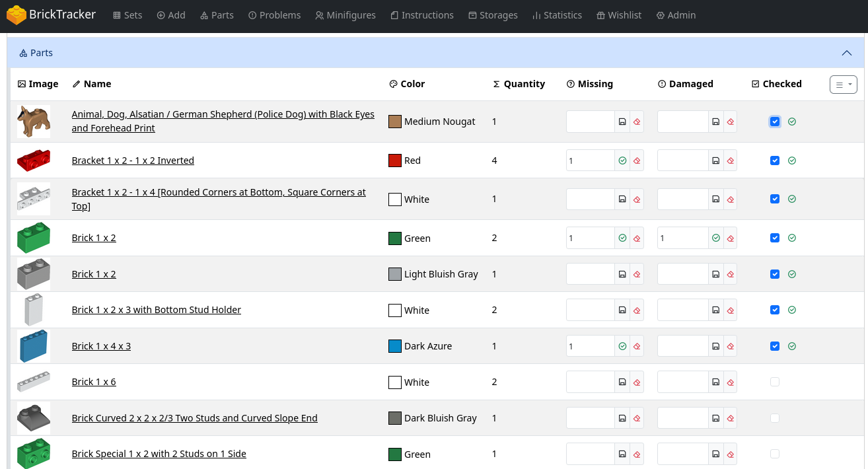Open Bracket 1 x 2 - 1 x 2 Inverted link
Image resolution: width=868 pixels, height=469 pixels.
pyautogui.click(x=133, y=161)
